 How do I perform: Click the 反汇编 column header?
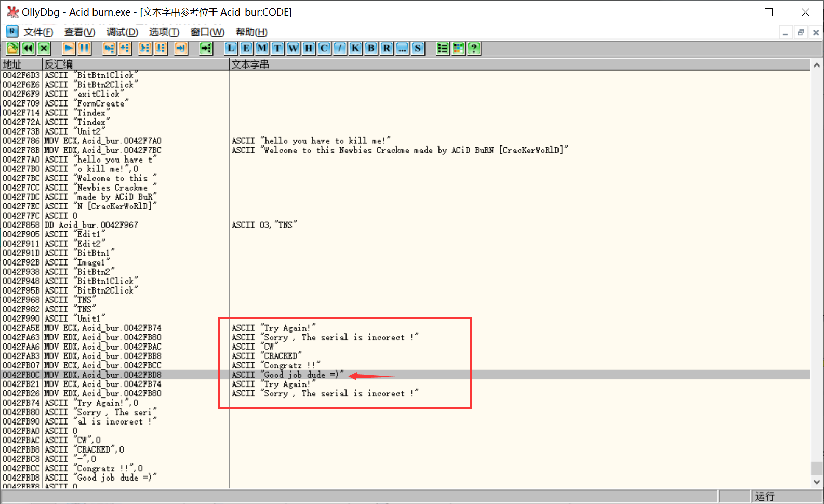click(136, 64)
